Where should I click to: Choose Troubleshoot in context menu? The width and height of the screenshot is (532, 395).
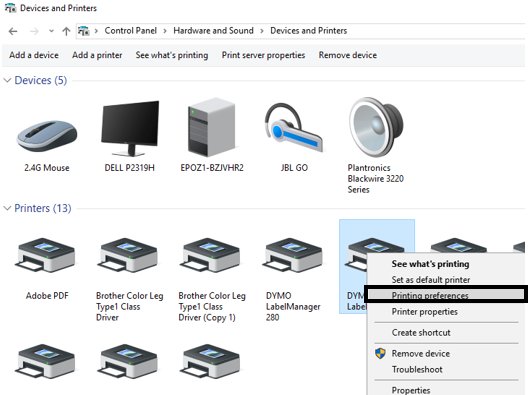click(417, 369)
